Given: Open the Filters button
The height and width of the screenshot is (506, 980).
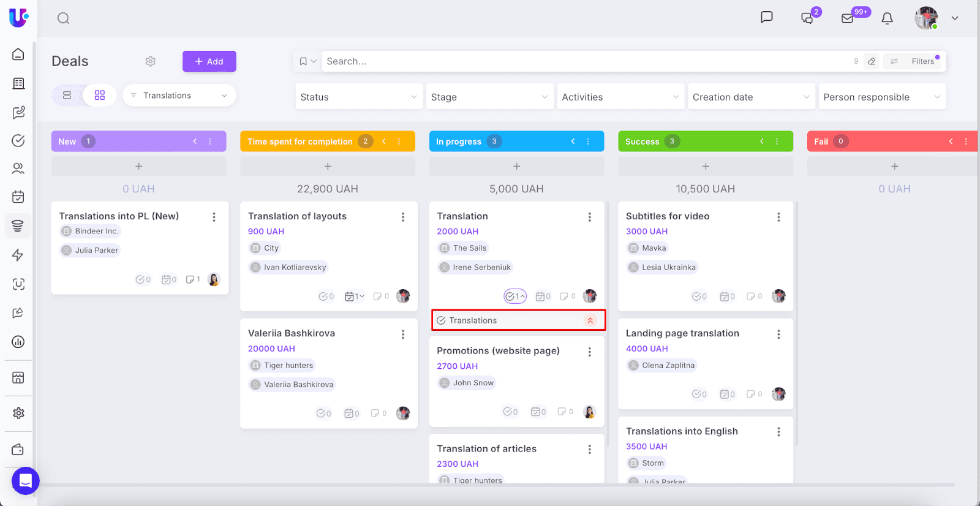Looking at the screenshot, I should 915,61.
